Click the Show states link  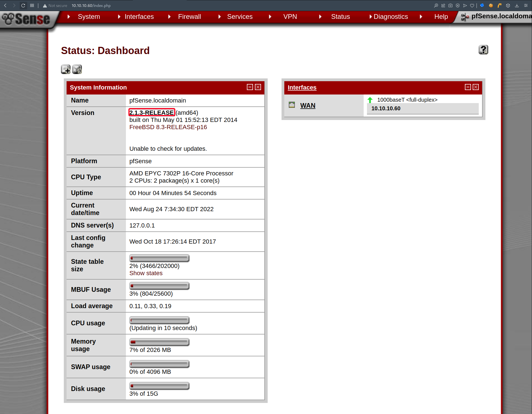(x=146, y=273)
